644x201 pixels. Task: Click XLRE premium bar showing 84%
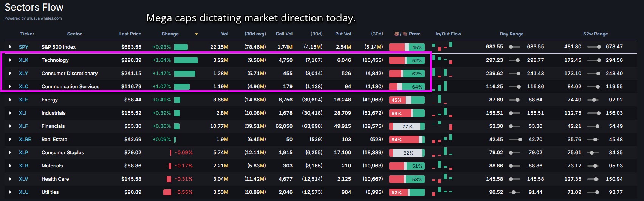tap(407, 140)
